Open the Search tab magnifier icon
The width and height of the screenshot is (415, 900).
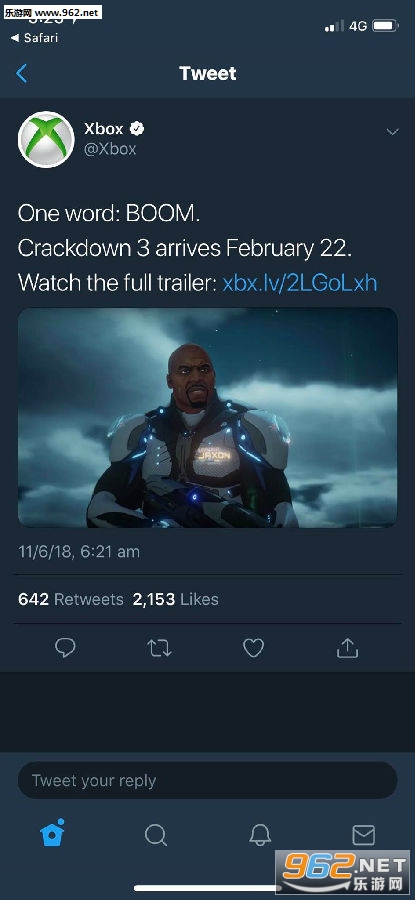(156, 835)
